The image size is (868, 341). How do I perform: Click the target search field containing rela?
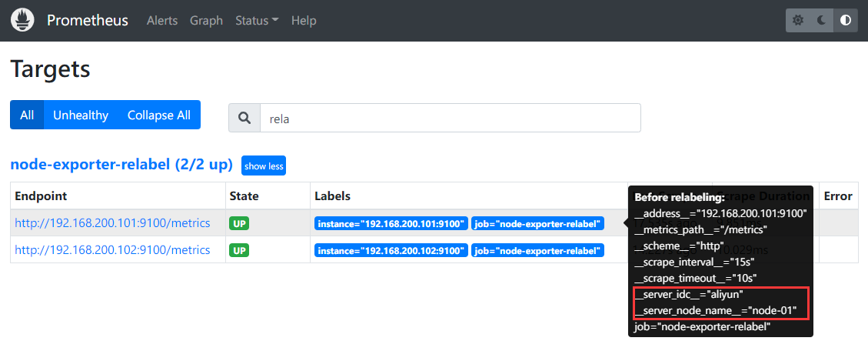pos(449,118)
